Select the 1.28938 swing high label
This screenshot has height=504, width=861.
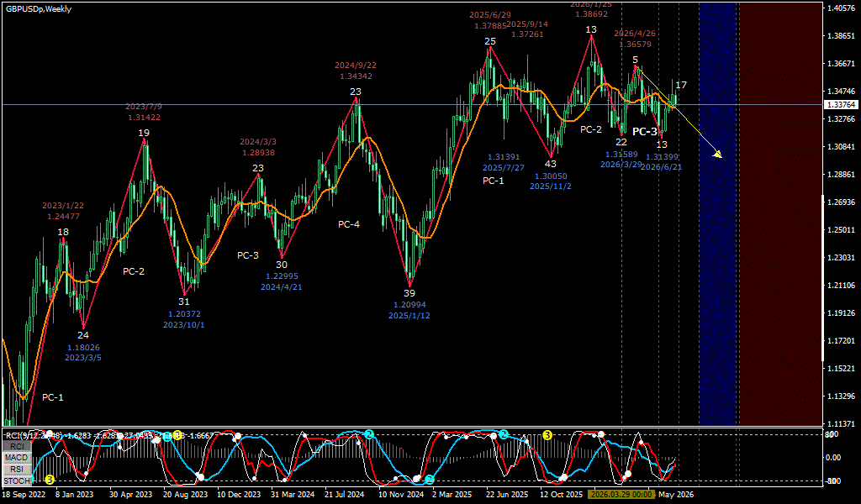[x=258, y=153]
